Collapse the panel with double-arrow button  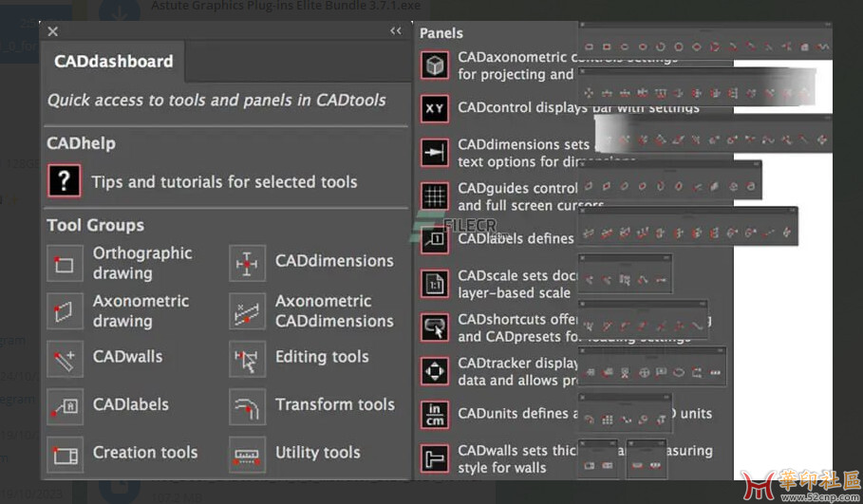396,30
